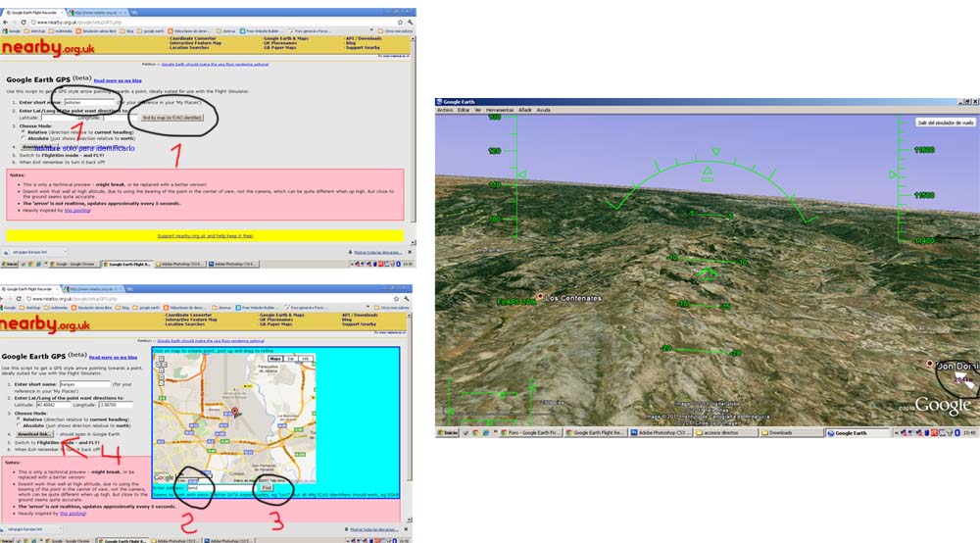The width and height of the screenshot is (980, 543).
Task: Select Relative mode radio in top browser
Action: coord(24,132)
